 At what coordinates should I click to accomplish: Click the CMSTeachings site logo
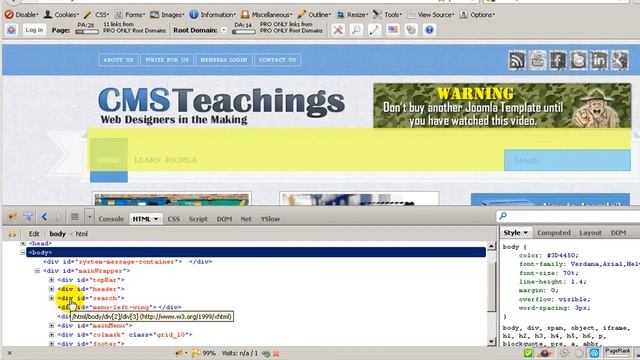tap(222, 105)
